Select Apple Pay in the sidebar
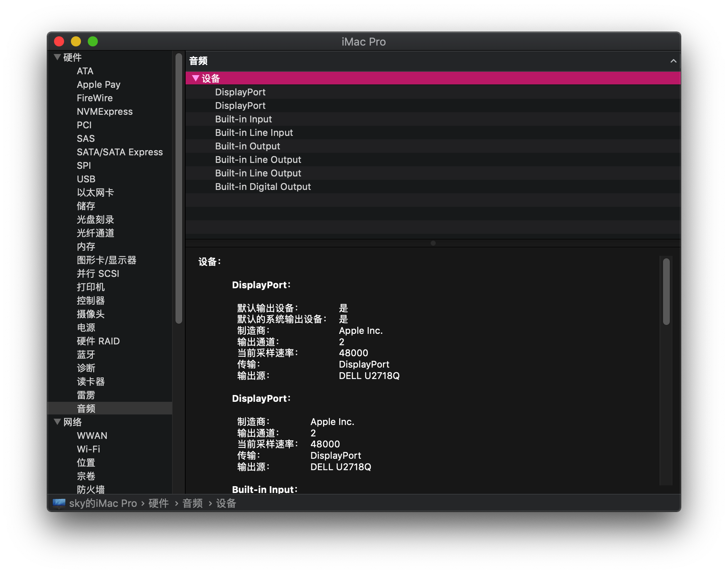728x574 pixels. coord(99,84)
